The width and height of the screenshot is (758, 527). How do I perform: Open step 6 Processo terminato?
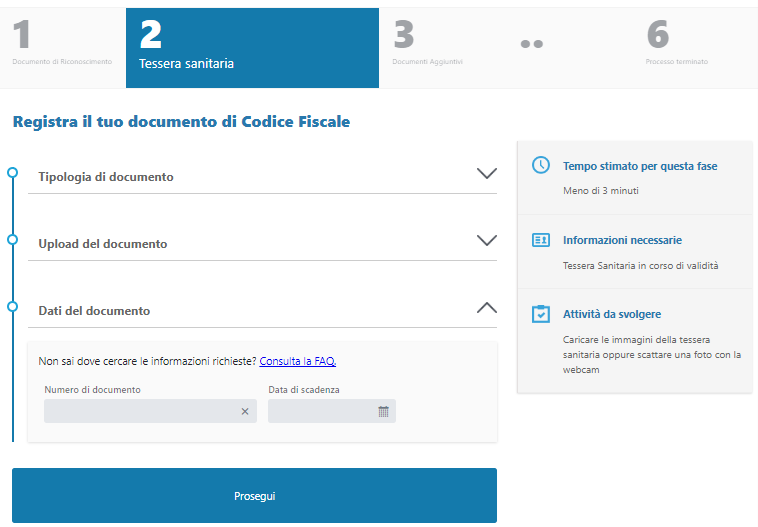676,45
